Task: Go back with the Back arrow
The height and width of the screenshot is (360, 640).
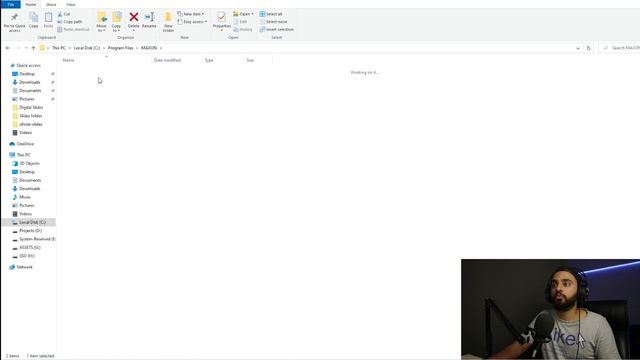Action: pyautogui.click(x=8, y=48)
